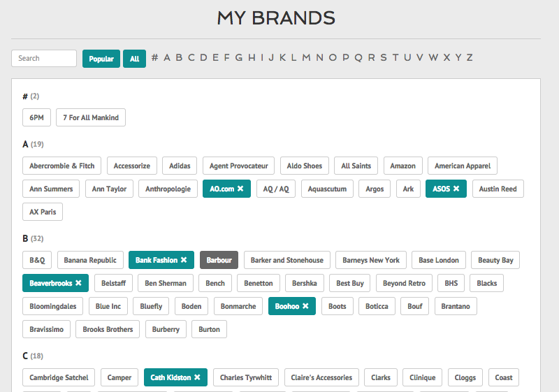Image resolution: width=559 pixels, height=392 pixels.
Task: Jump to letter M in alphabet bar
Action: pos(306,58)
